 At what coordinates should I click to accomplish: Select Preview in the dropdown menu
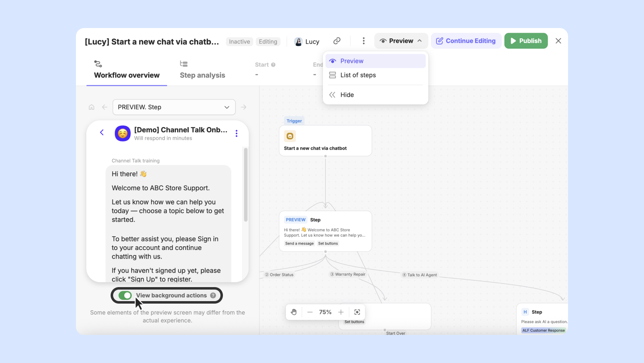pyautogui.click(x=376, y=61)
